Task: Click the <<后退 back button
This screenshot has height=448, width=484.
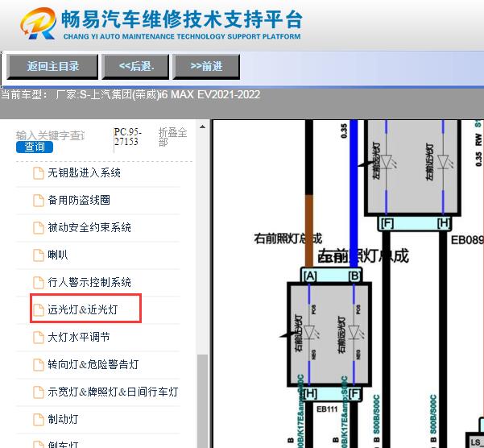Action: [136, 66]
